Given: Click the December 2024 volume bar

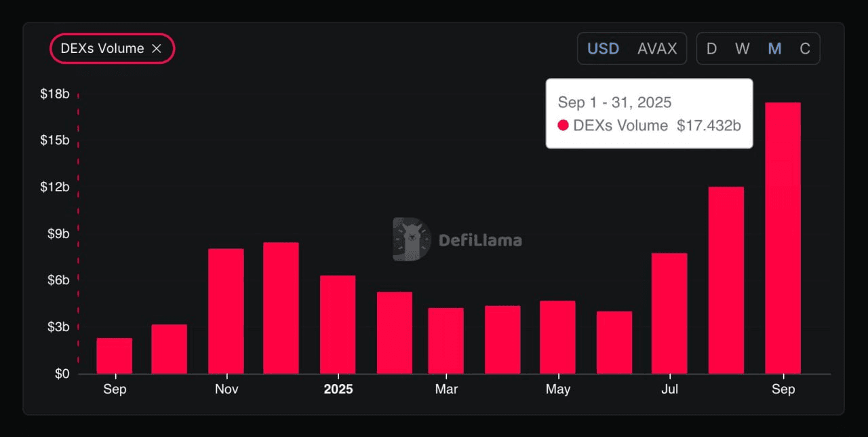Looking at the screenshot, I should point(281,307).
